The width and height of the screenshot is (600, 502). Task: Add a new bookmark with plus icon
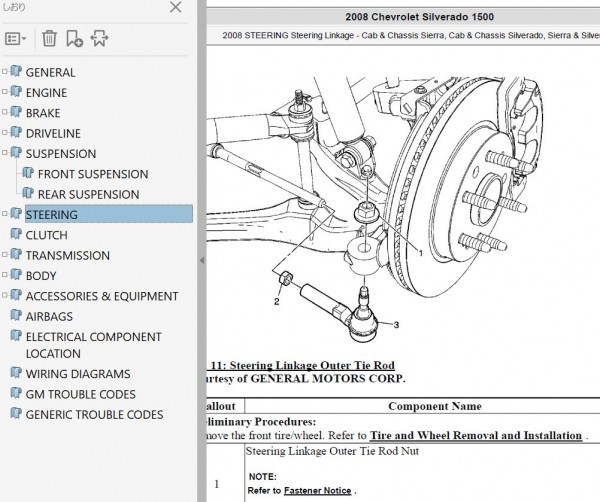point(74,38)
